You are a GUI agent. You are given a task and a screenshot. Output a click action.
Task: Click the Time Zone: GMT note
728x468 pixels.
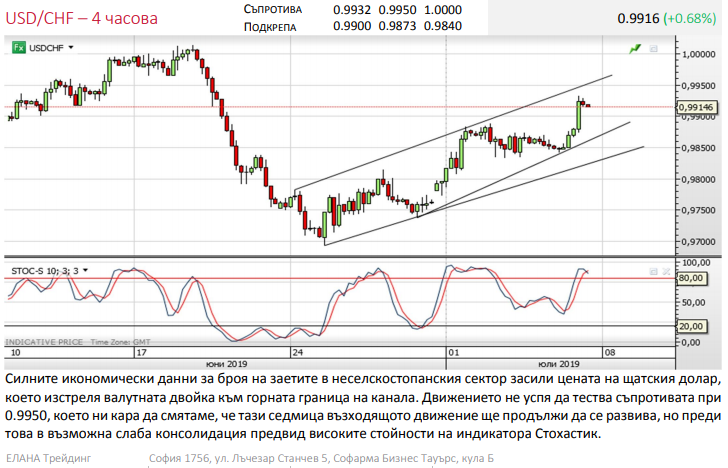120,342
